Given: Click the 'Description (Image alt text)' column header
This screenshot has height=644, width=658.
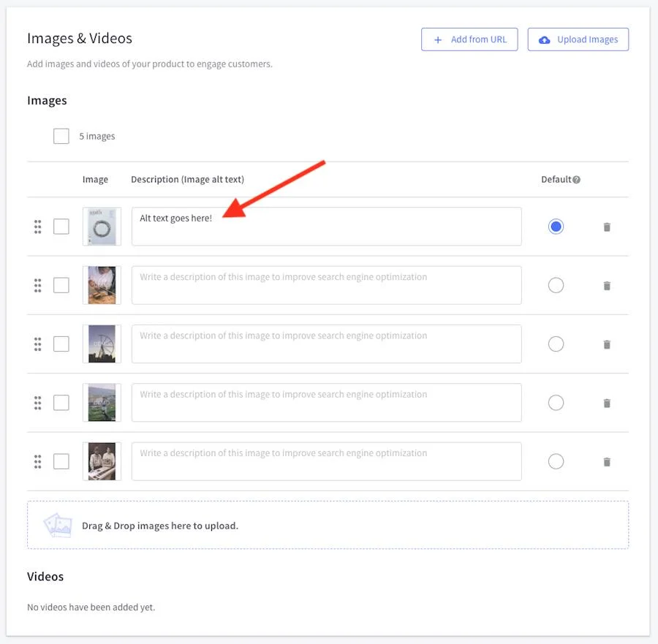Looking at the screenshot, I should [187, 180].
